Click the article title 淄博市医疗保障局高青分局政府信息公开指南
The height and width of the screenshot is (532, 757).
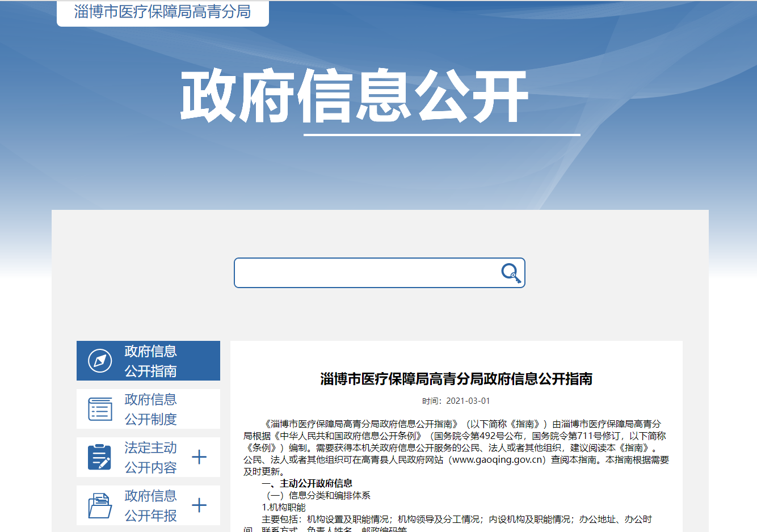(x=456, y=379)
